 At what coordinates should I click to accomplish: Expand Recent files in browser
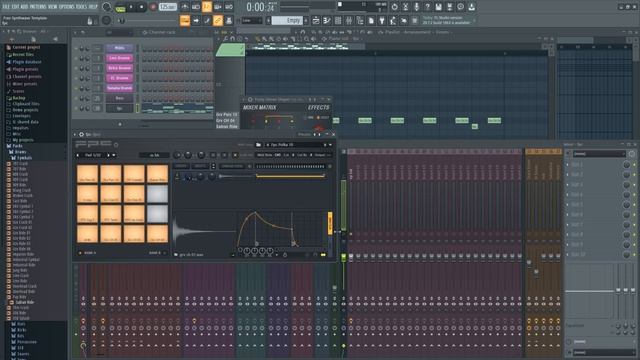click(23, 54)
